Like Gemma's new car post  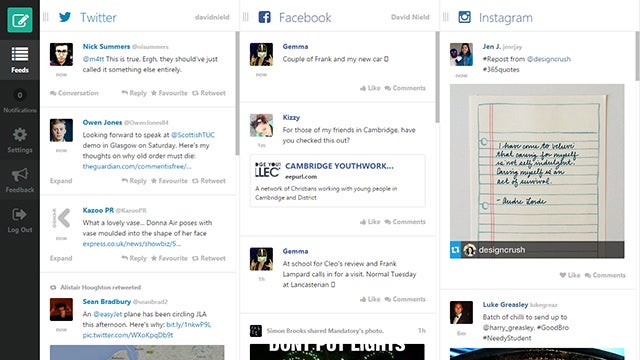coord(370,88)
